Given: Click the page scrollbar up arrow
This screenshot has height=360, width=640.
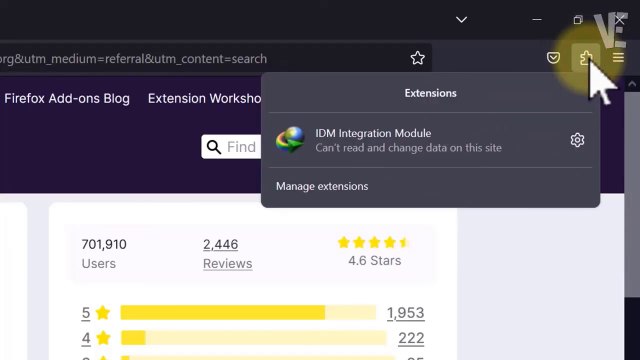Looking at the screenshot, I should [632, 84].
